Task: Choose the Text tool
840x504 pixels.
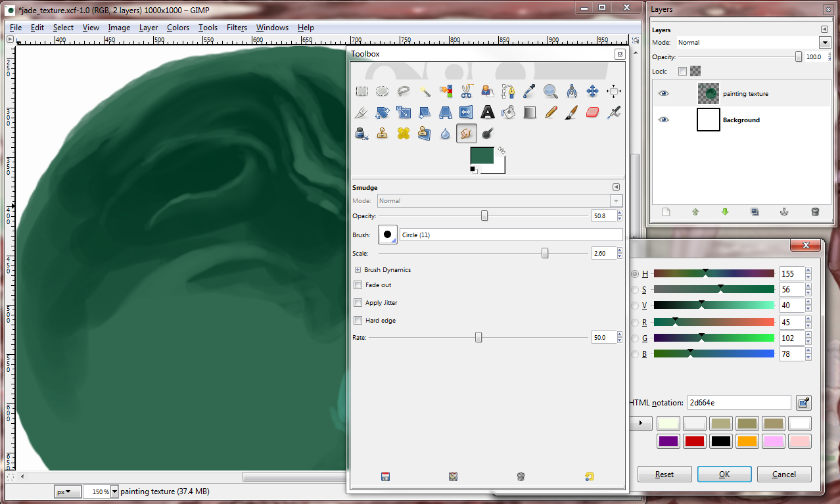Action: tap(487, 112)
